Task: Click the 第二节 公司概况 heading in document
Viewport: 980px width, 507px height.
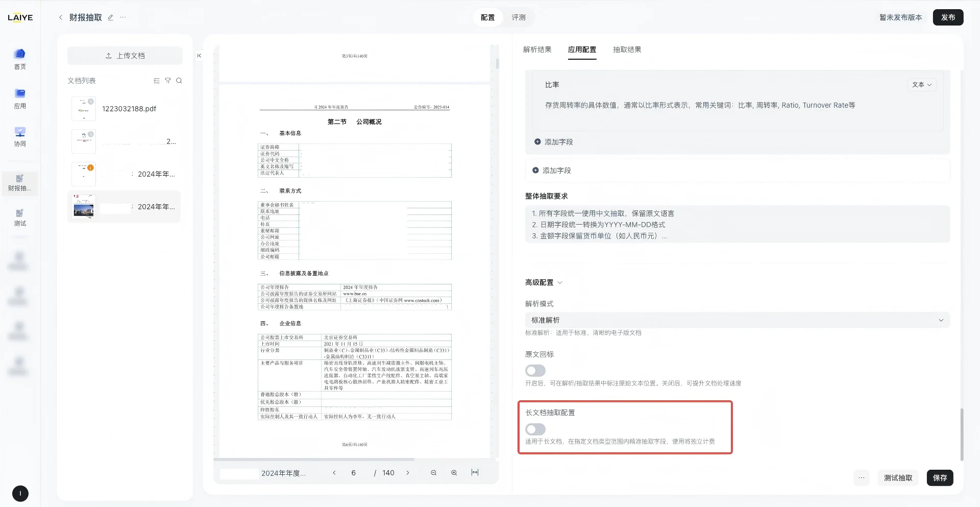Action: point(355,122)
